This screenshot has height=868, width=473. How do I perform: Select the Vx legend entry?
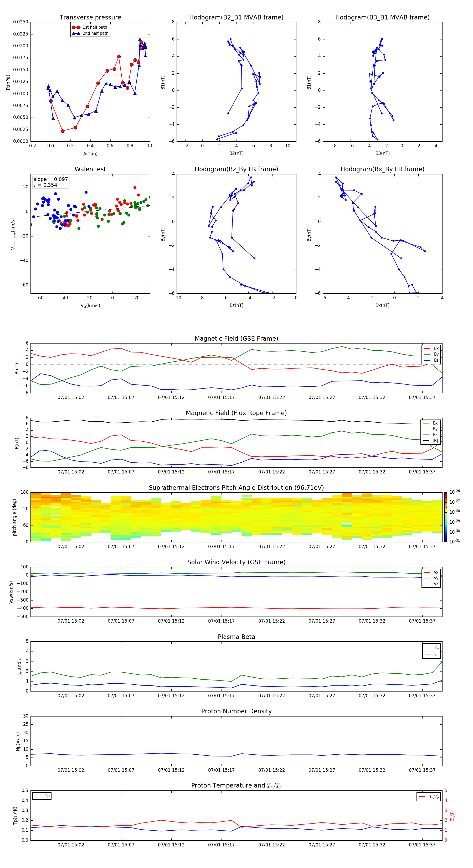431,572
